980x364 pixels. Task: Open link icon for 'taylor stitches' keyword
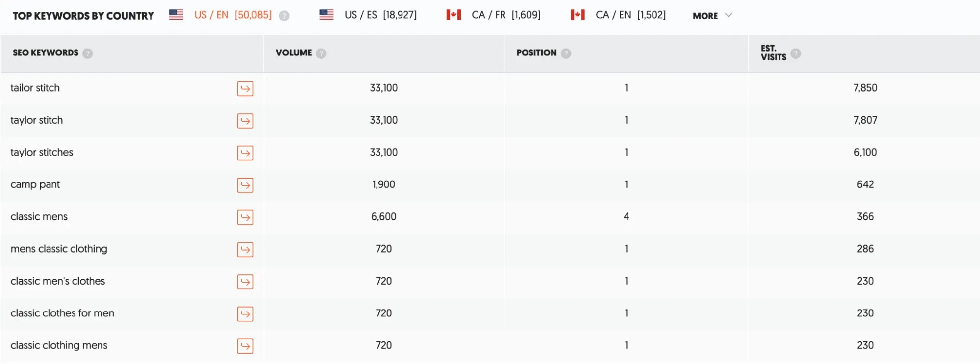tap(245, 153)
